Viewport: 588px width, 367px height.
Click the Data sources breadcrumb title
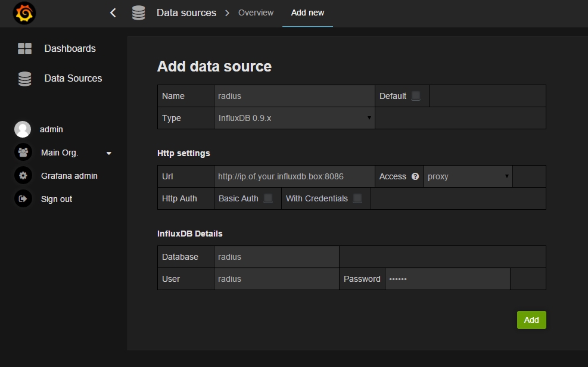[186, 13]
